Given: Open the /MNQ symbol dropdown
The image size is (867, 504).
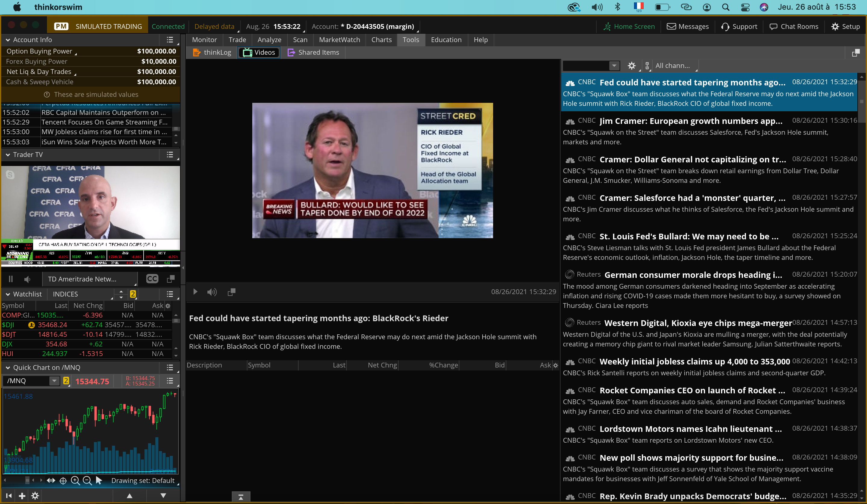Looking at the screenshot, I should 54,381.
